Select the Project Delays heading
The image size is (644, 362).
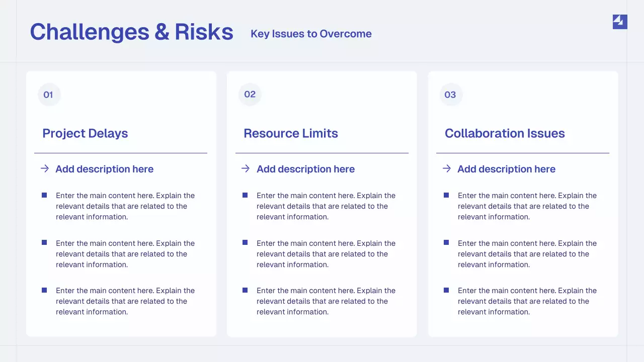(x=85, y=133)
